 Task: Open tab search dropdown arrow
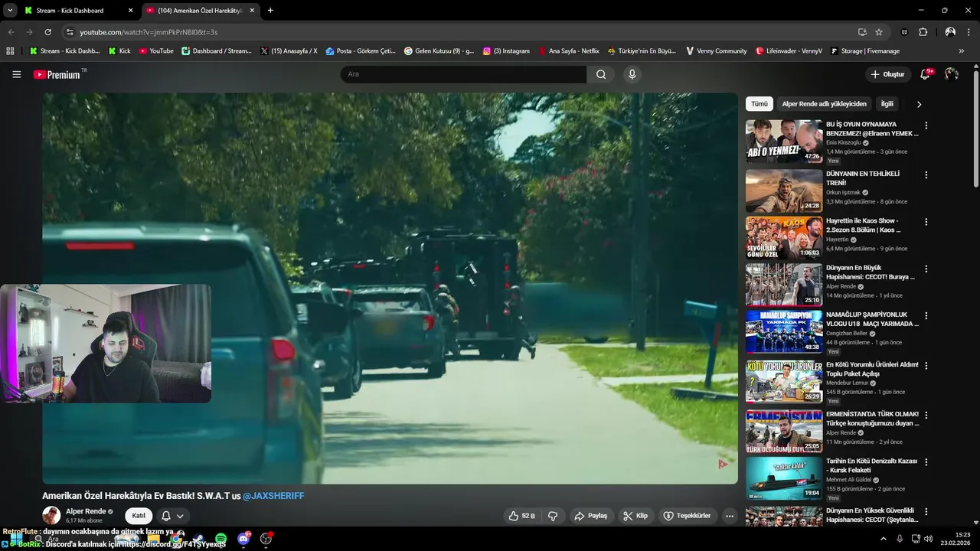(x=10, y=11)
